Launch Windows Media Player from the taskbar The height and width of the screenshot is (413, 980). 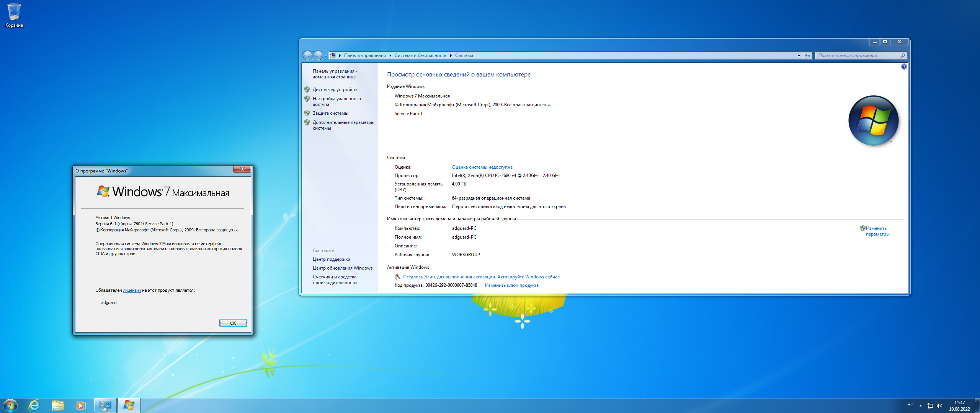[x=81, y=405]
